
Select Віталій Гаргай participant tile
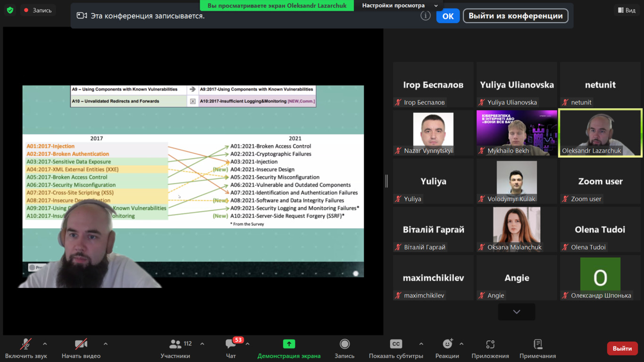coord(433,230)
